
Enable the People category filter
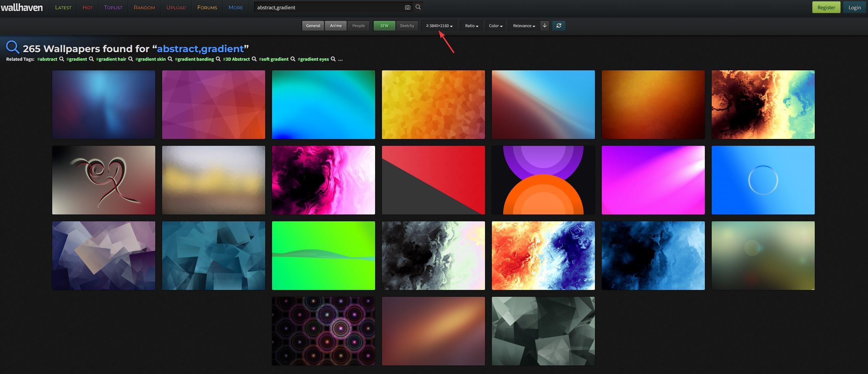(358, 26)
